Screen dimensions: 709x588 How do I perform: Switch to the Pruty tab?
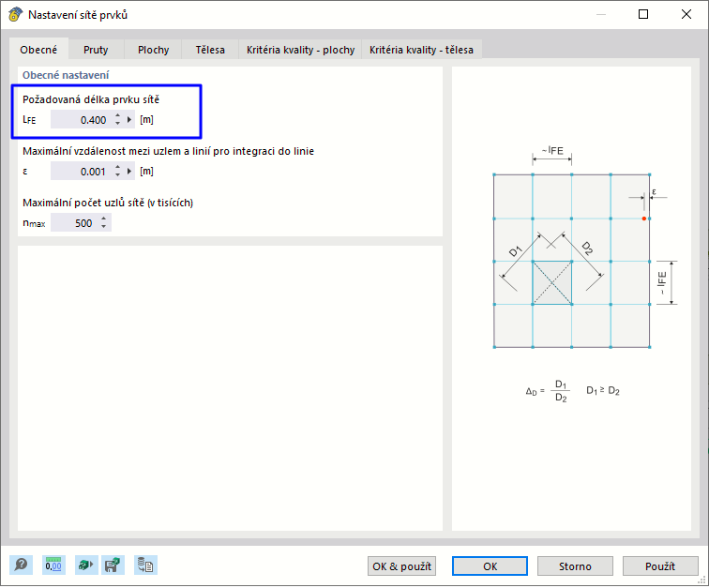(x=96, y=50)
